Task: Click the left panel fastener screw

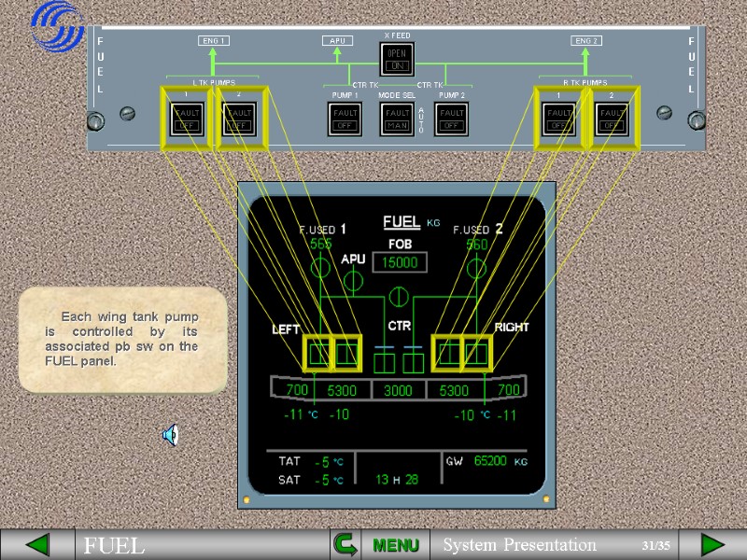Action: pos(96,120)
